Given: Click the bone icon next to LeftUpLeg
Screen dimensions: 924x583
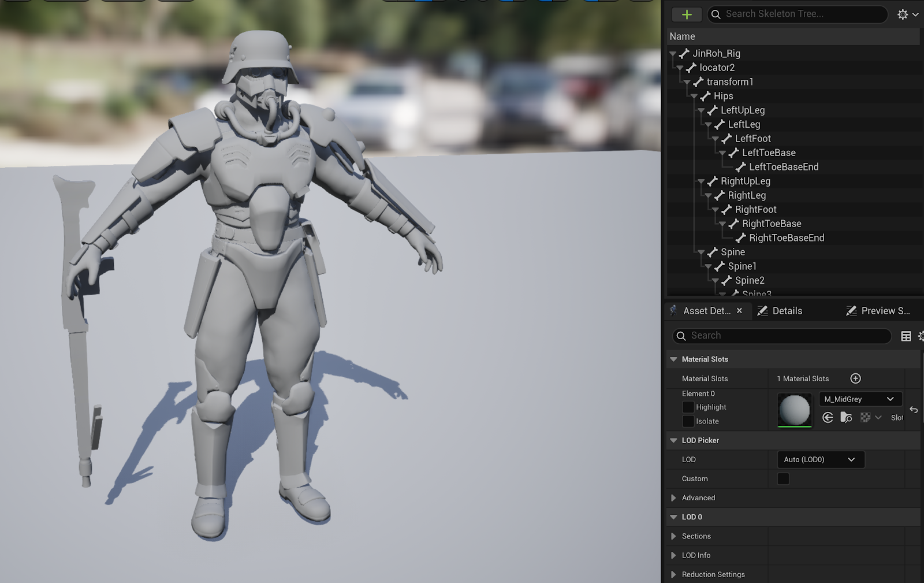Looking at the screenshot, I should [x=713, y=110].
